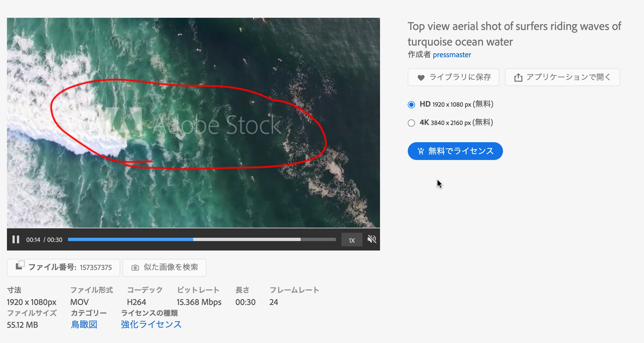The width and height of the screenshot is (644, 343).
Task: Open the 1X playback speed selector
Action: pyautogui.click(x=352, y=240)
